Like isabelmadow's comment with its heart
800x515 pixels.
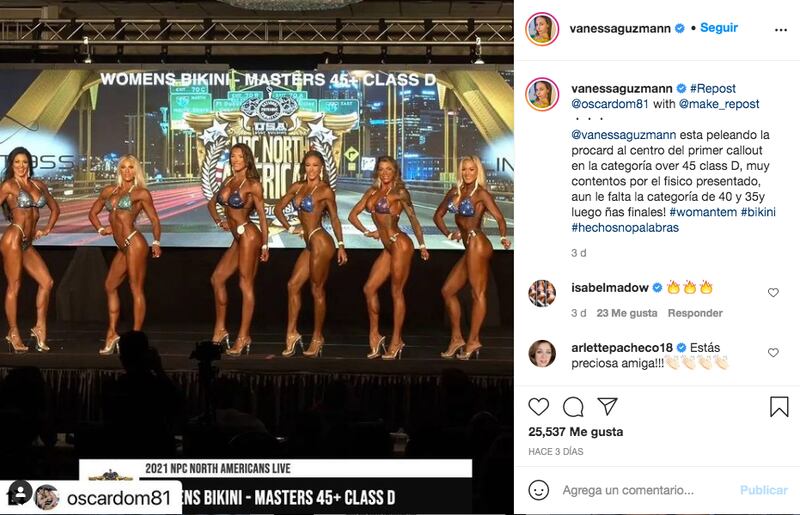[x=773, y=292]
